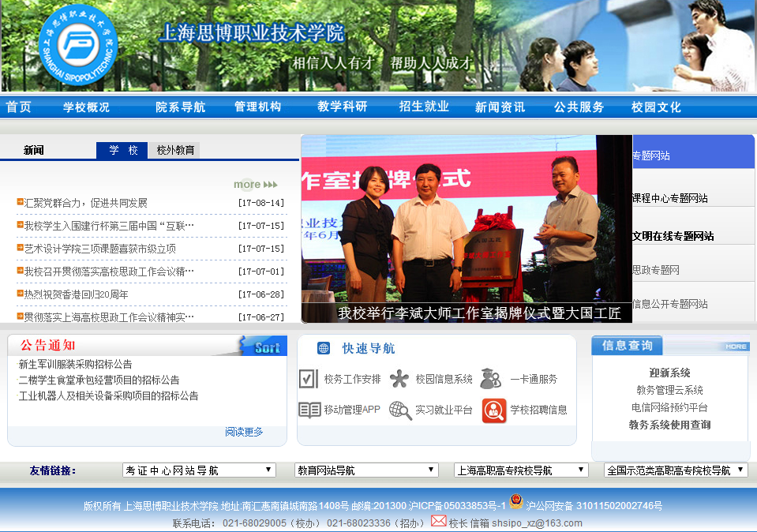
Task: Expand the 全国示范类高职高专院校导航 dropdown
Action: [675, 470]
